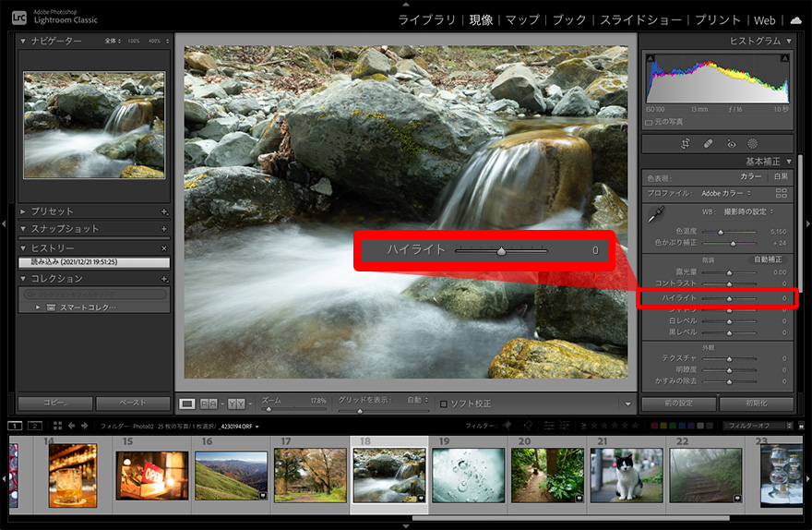Choose the red eye correction tool
Image resolution: width=812 pixels, height=530 pixels.
(x=731, y=144)
